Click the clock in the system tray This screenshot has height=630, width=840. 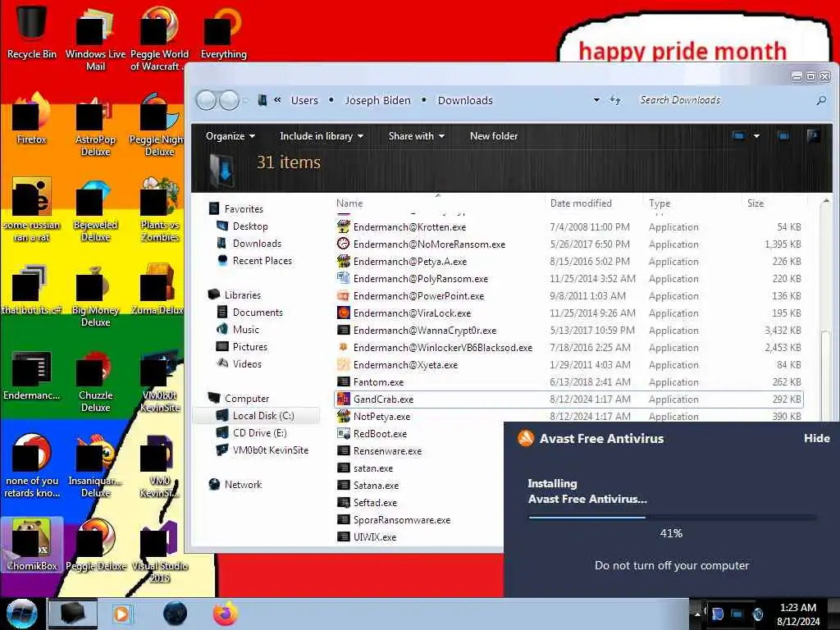798,614
